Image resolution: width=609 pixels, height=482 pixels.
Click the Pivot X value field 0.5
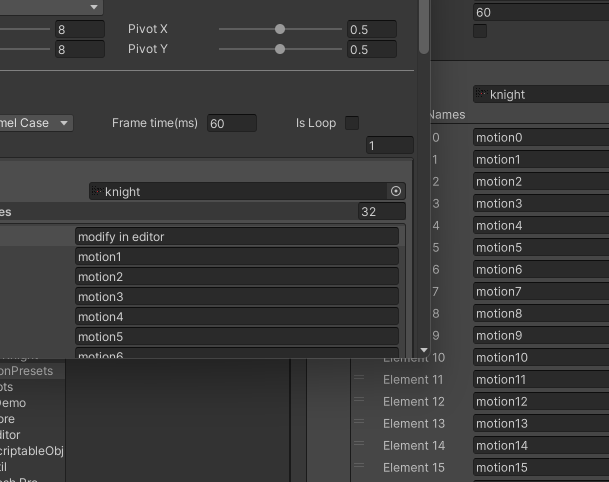(372, 30)
